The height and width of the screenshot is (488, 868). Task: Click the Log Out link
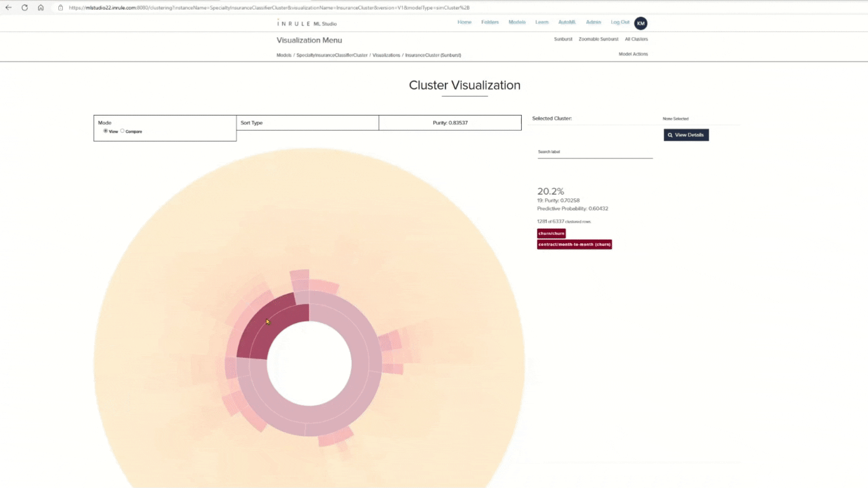coord(620,22)
